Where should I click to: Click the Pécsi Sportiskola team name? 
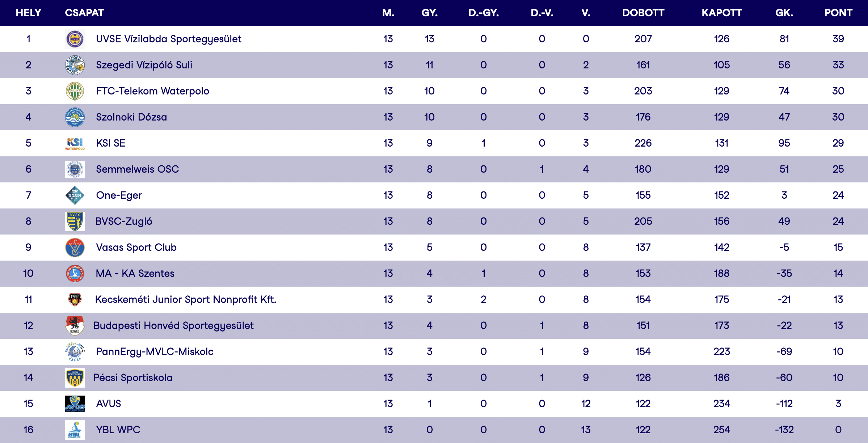point(133,378)
